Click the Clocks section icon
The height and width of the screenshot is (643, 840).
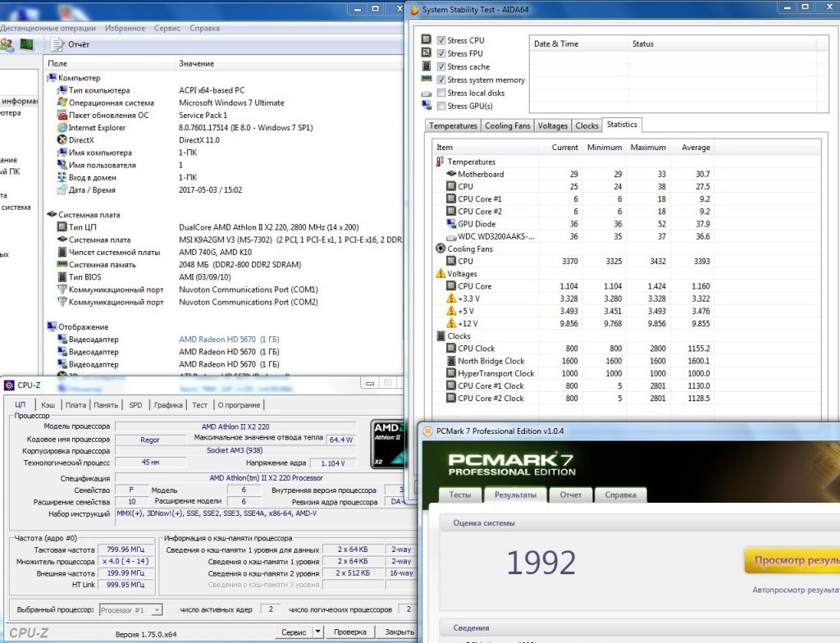point(441,336)
